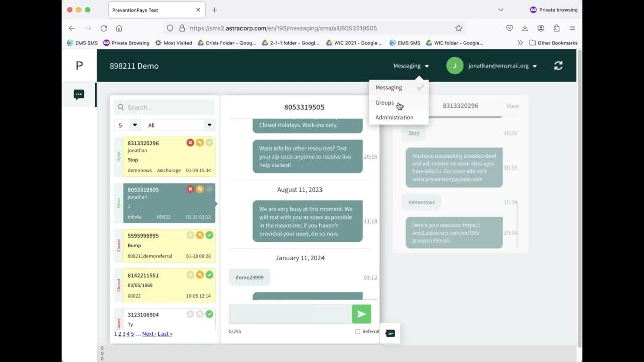Open the All filter dropdown
Viewport: 644px width, 362px height.
pos(180,125)
